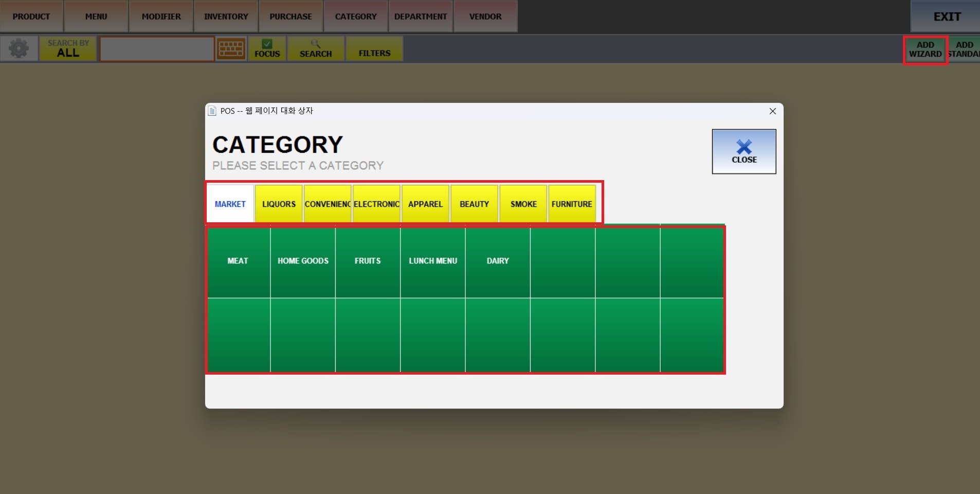Click the ADD WIZARD button
The width and height of the screenshot is (980, 494).
tap(925, 49)
